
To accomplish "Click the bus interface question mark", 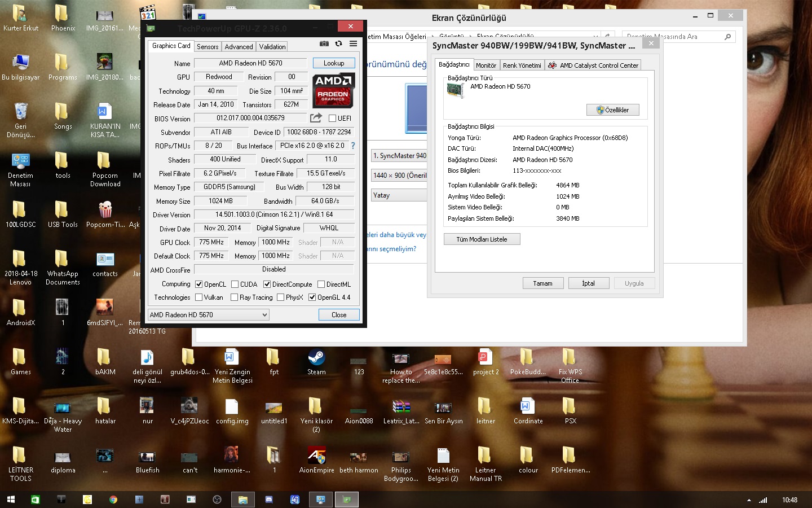I will point(353,146).
